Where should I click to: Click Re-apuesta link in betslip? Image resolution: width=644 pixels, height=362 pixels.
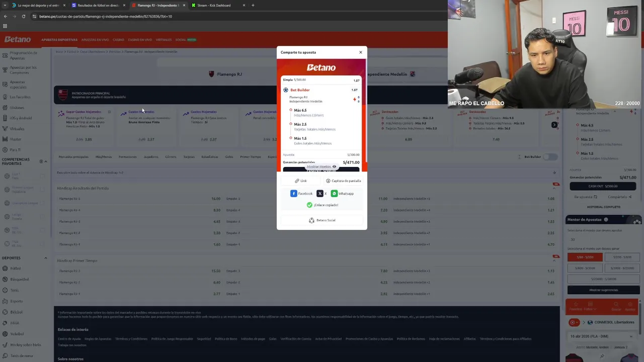coord(586,197)
